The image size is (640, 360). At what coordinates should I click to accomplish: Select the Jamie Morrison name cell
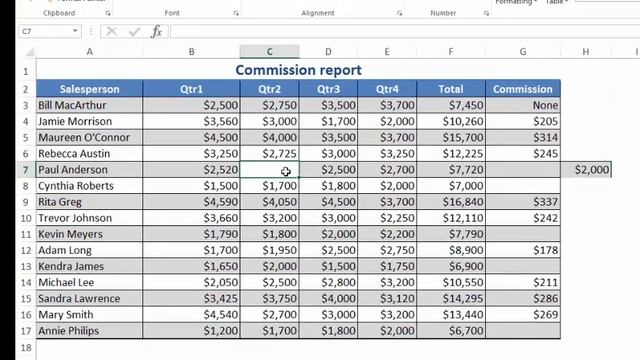click(89, 121)
